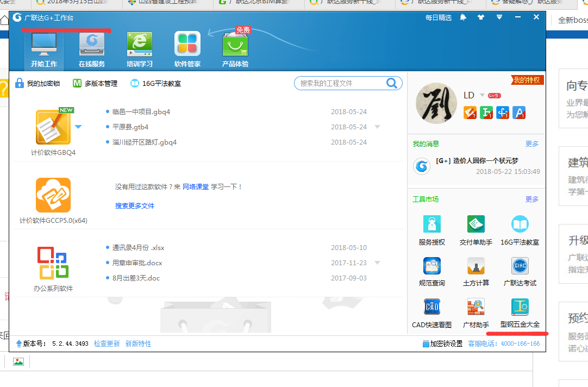Open the 开始工作 tab

44,50
